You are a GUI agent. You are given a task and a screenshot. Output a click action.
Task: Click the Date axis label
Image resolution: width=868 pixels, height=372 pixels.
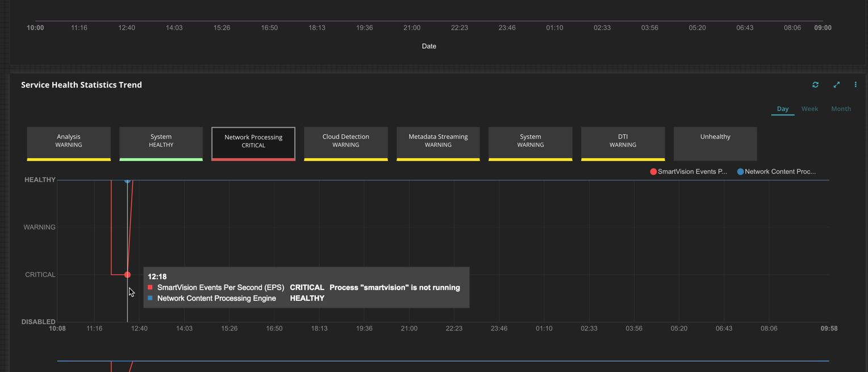(x=429, y=46)
